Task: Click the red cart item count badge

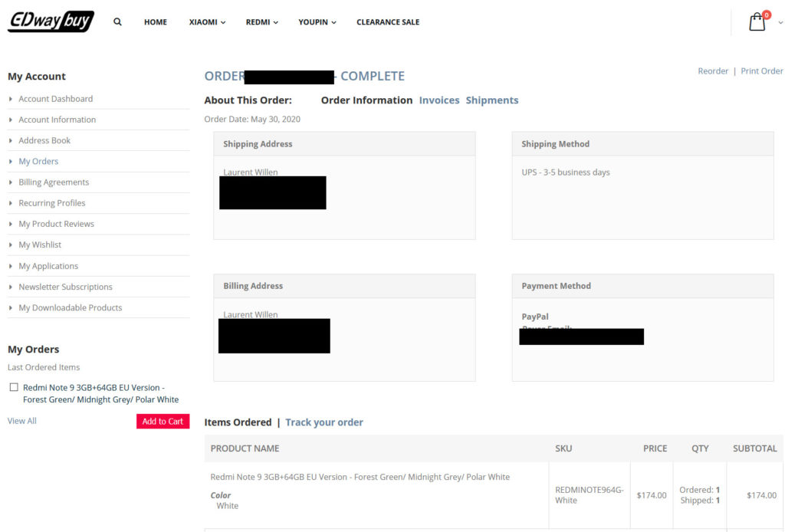Action: [x=765, y=13]
